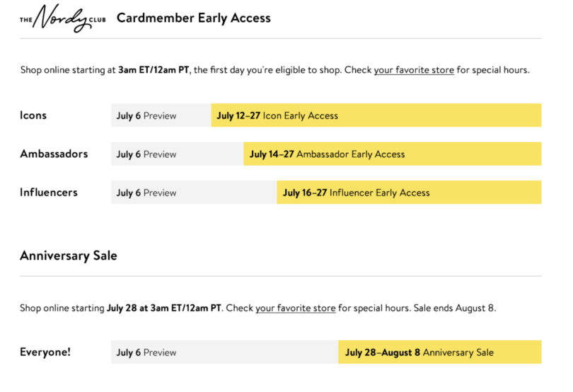
Task: Click July 16–27 Influencer Early Access bar
Action: click(x=410, y=192)
